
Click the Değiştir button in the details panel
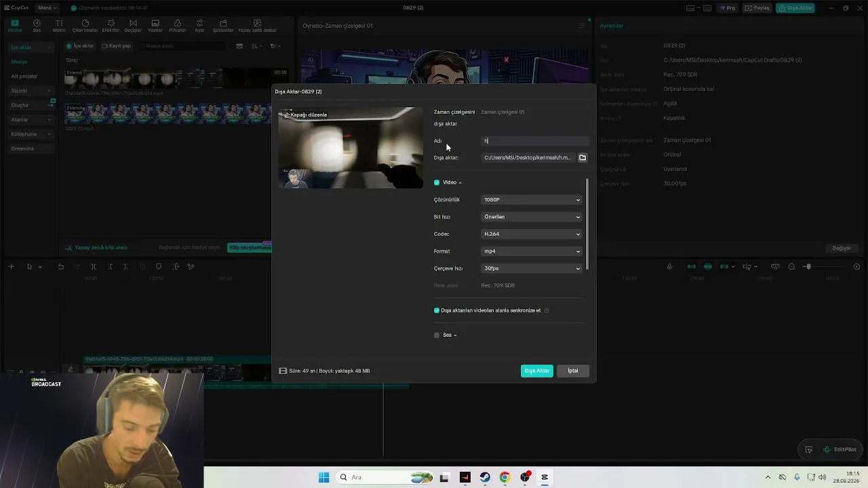click(x=842, y=248)
